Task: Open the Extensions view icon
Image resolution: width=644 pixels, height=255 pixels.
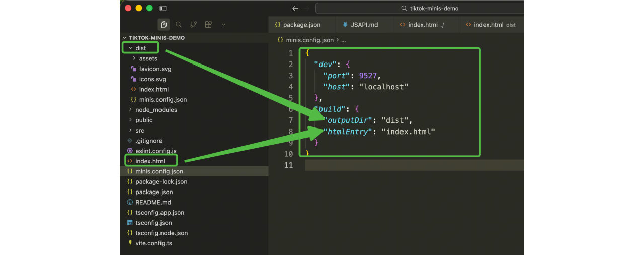Action: 208,24
